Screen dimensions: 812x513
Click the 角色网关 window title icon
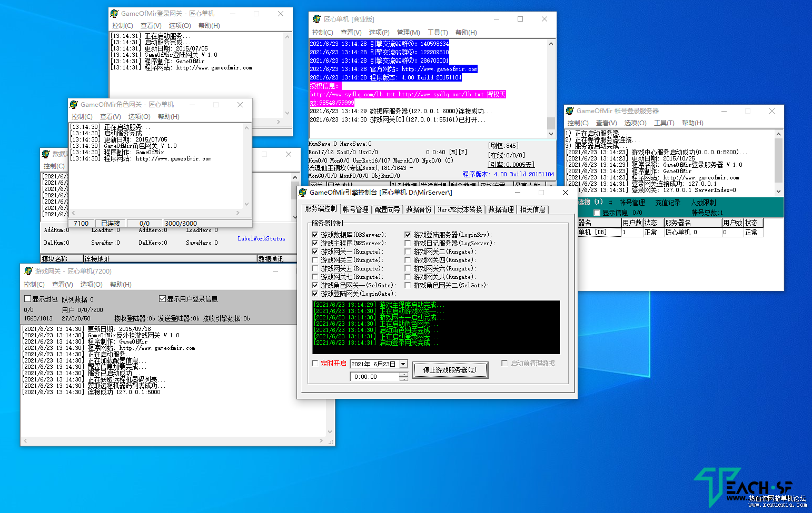[74, 104]
